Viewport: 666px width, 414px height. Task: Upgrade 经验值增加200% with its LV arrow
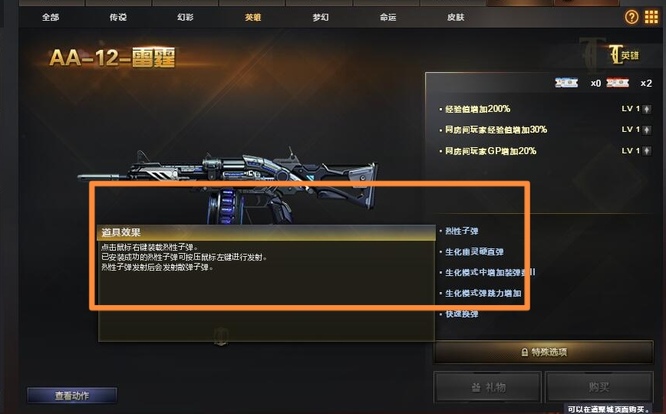tap(646, 109)
